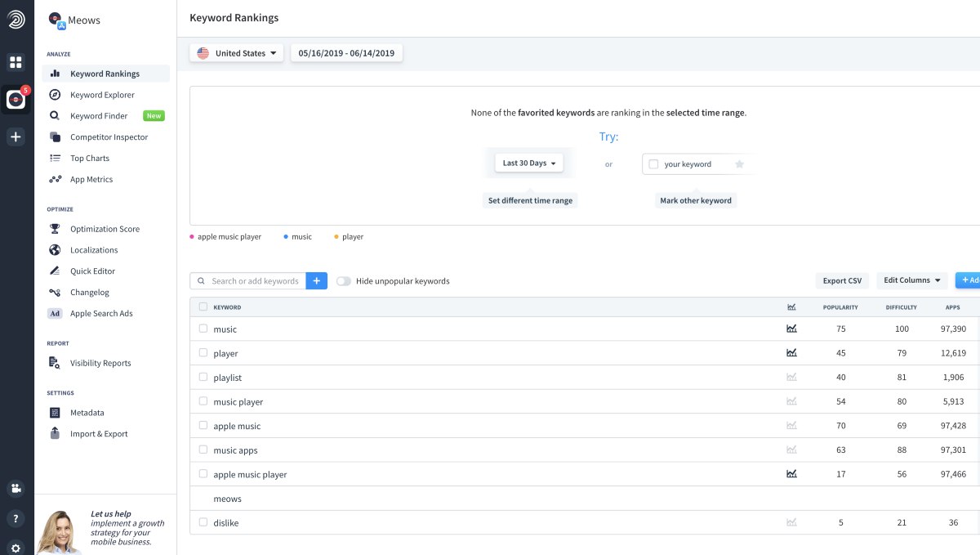Click the Top Charts list icon
Screen dimensions: 980x555
[55, 159]
